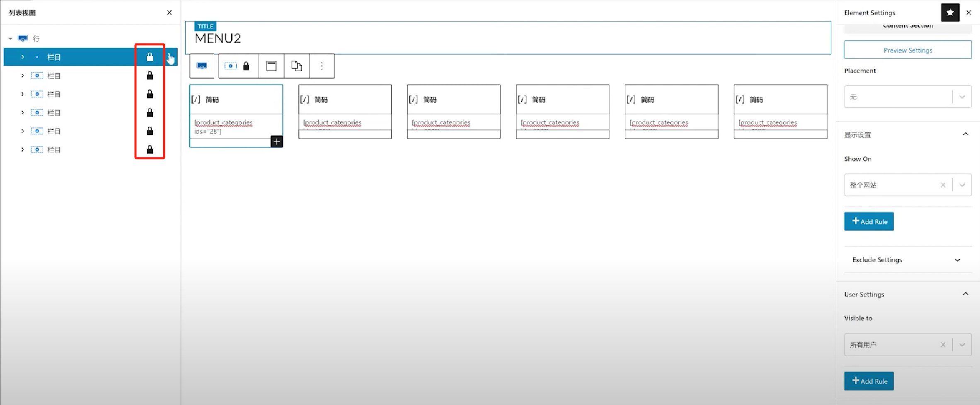
Task: Click the star icon beside Element Settings
Action: point(950,12)
